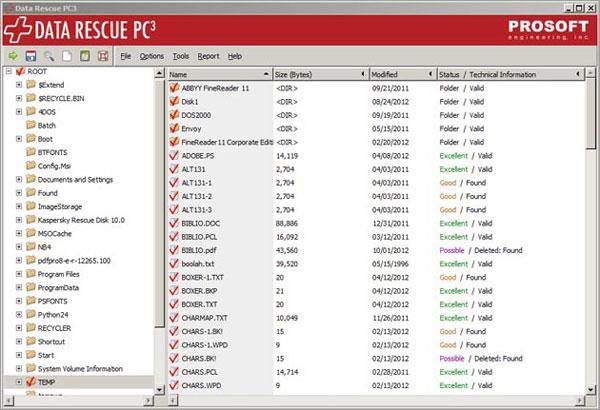The image size is (600, 410).
Task: Select the Shortcut folder icon
Action: click(x=31, y=341)
